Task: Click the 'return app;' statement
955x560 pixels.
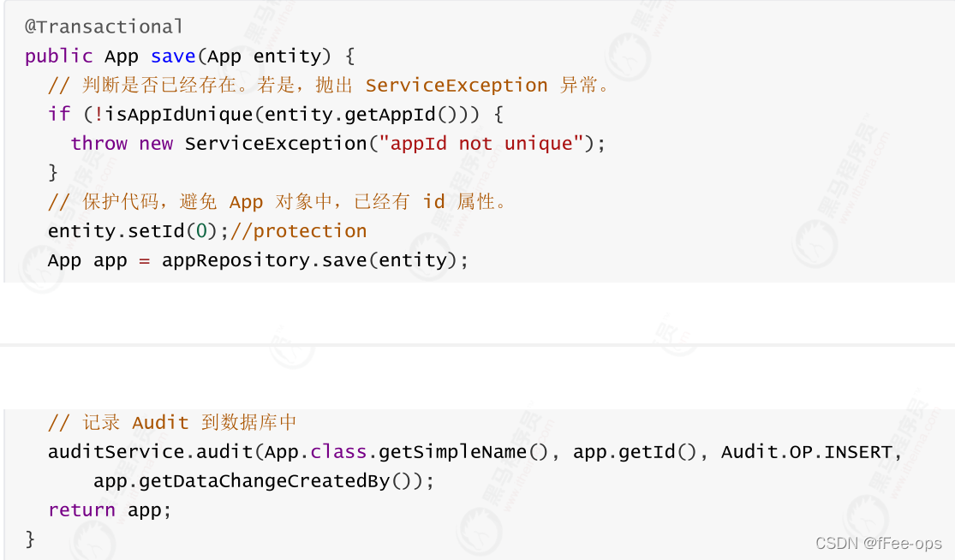Action: (110, 510)
